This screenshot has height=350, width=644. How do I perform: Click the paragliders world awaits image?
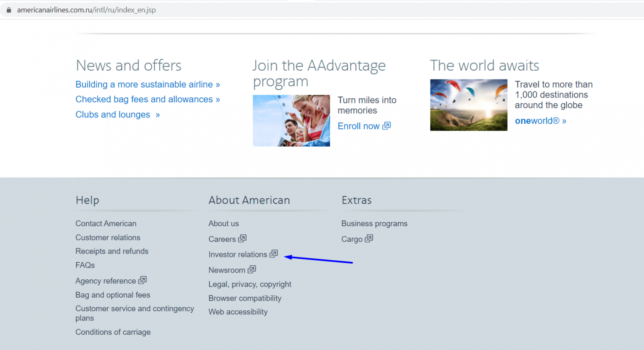(x=469, y=105)
